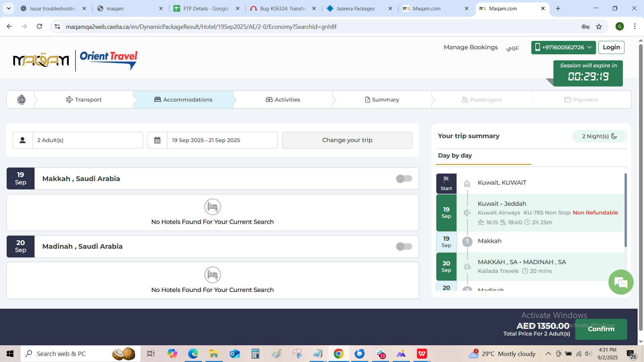The image size is (644, 362).
Task: Click the Change your trip button
Action: [x=347, y=140]
